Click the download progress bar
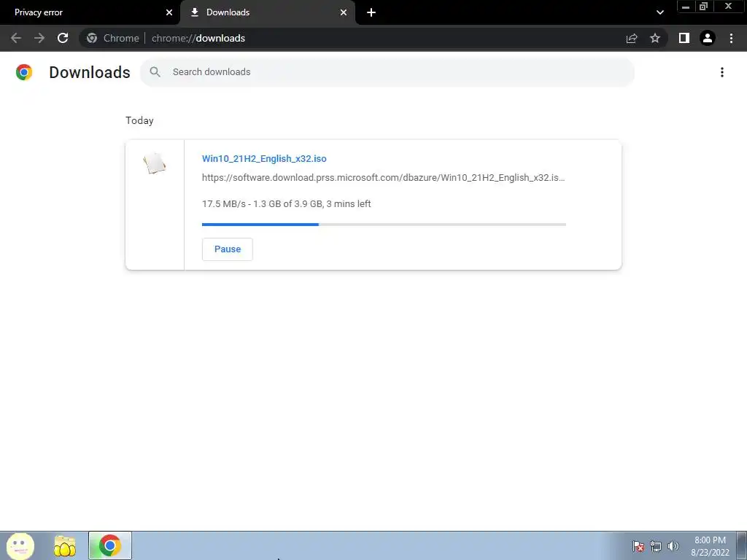 pos(384,225)
